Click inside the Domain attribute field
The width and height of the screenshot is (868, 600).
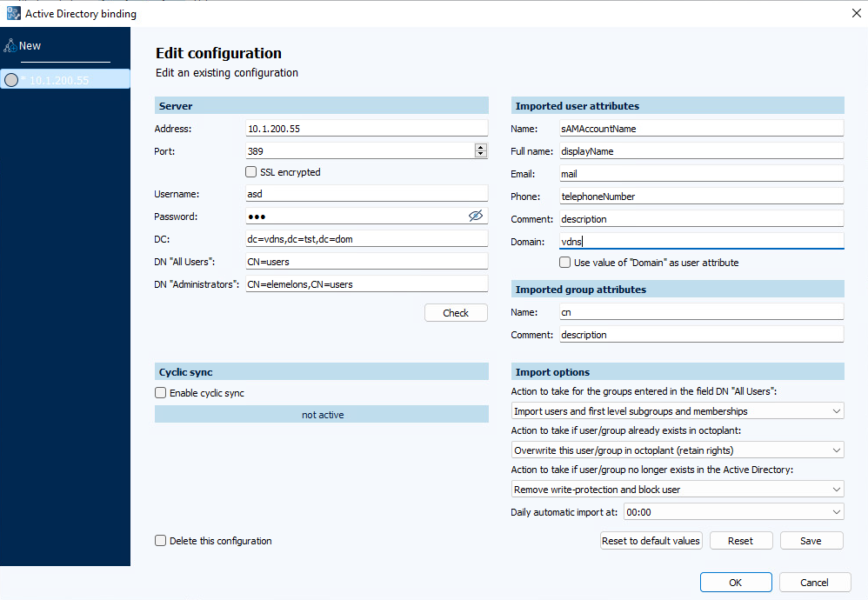point(701,241)
